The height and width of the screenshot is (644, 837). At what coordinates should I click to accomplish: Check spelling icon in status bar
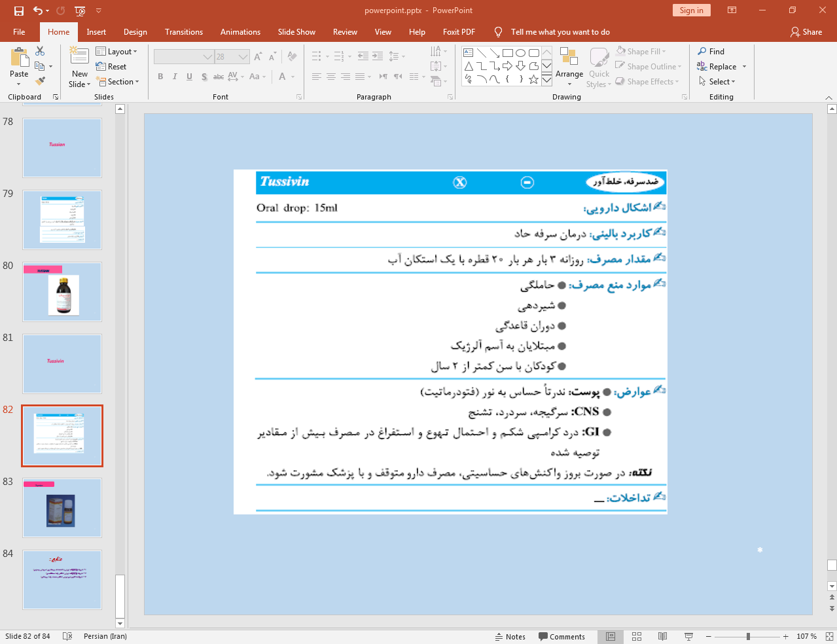pyautogui.click(x=67, y=636)
